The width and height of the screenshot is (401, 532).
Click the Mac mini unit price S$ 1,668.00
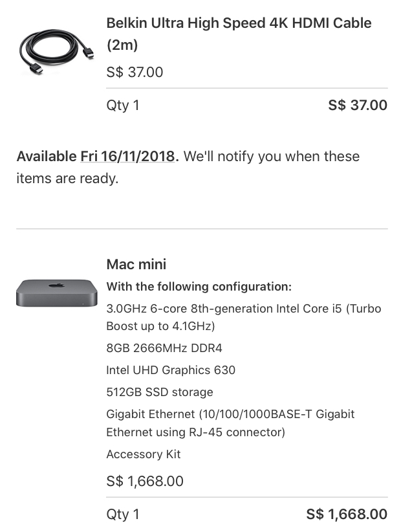145,481
